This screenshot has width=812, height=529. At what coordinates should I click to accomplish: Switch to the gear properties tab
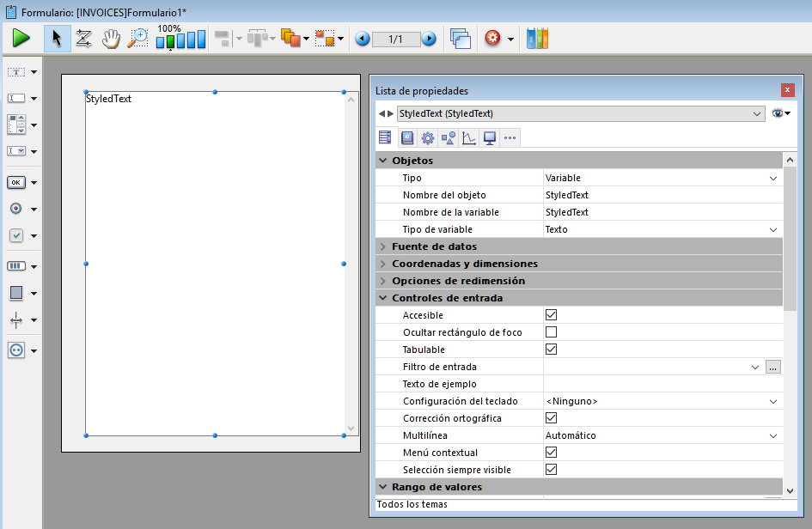427,137
